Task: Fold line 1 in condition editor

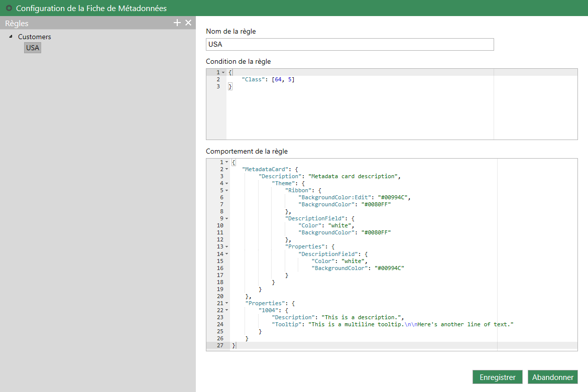Action: 223,73
